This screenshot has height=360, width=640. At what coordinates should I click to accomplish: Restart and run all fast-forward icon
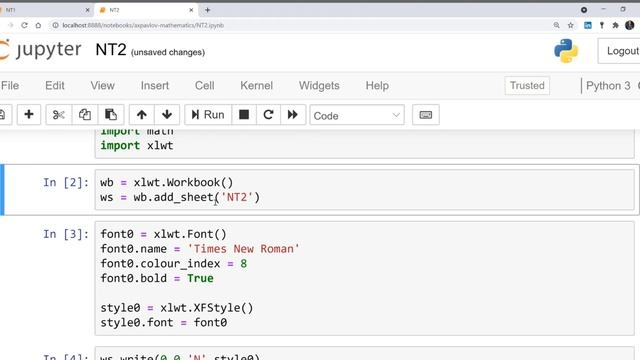pyautogui.click(x=293, y=115)
